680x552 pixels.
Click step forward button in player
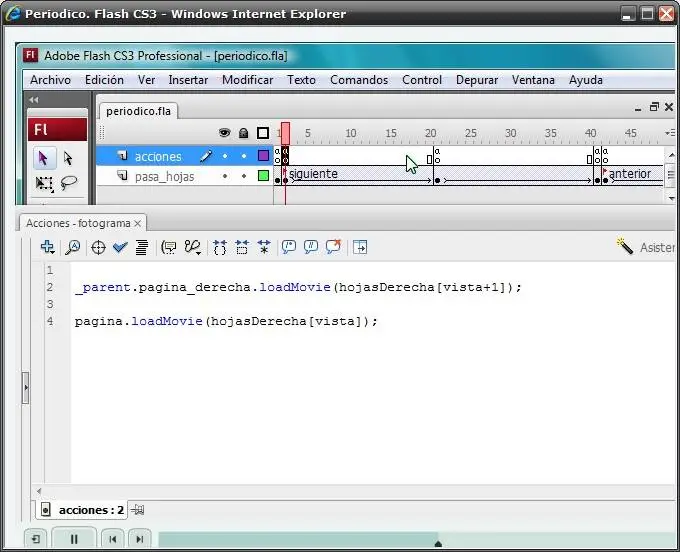(140, 539)
